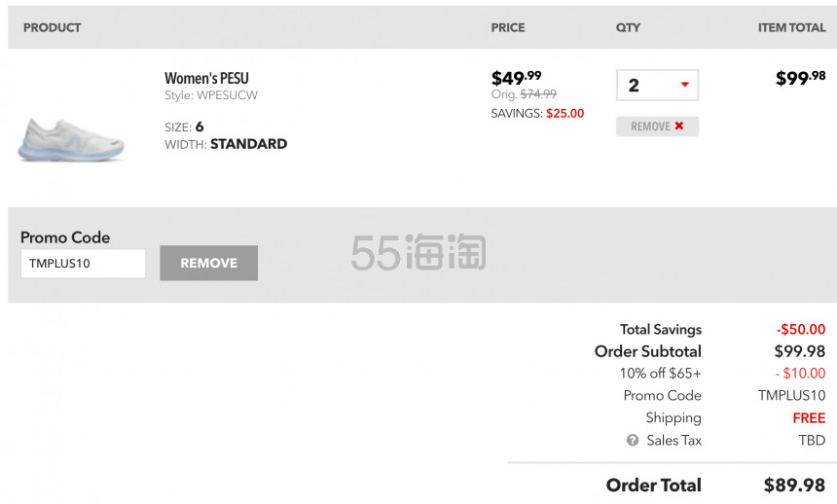Click the TMPLUS10 code in the order summary
Viewport: 837px width, 504px height.
click(791, 396)
